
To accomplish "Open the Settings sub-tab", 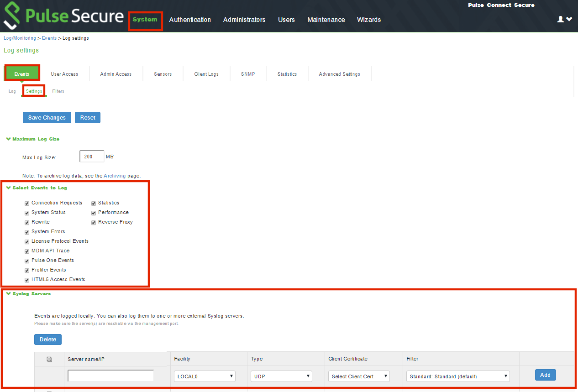I will pos(34,91).
